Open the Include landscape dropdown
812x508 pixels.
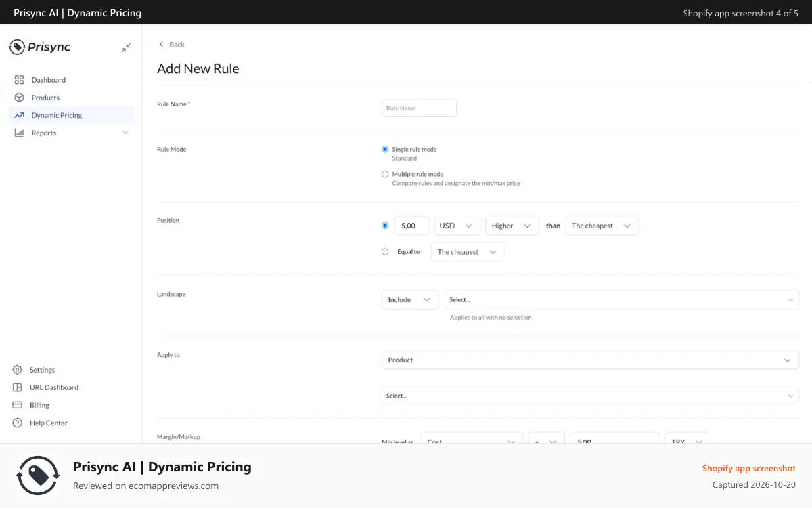[410, 299]
